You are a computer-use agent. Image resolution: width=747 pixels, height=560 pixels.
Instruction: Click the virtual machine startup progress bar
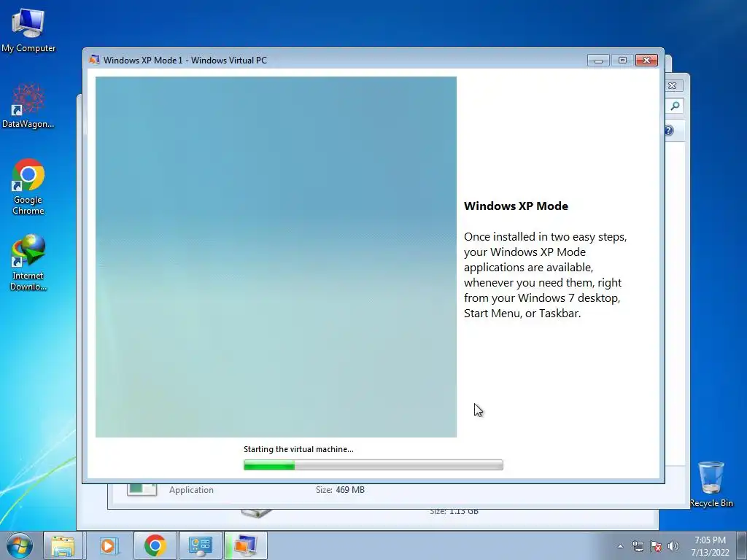373,465
